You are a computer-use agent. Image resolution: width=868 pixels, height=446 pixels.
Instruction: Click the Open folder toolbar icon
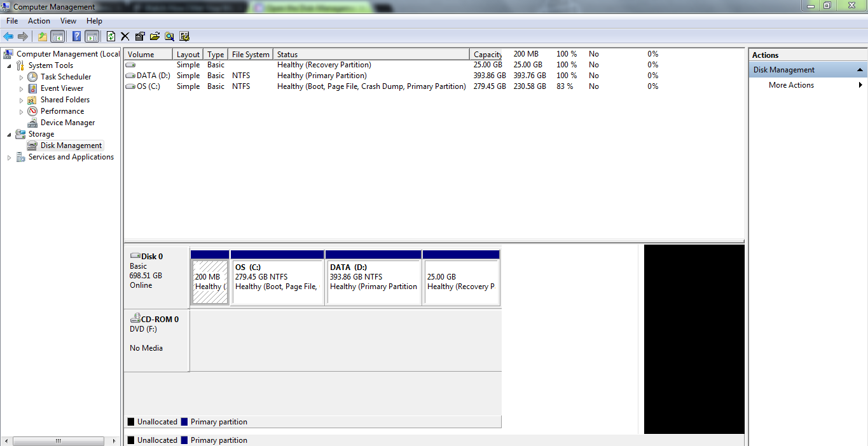[x=155, y=36]
